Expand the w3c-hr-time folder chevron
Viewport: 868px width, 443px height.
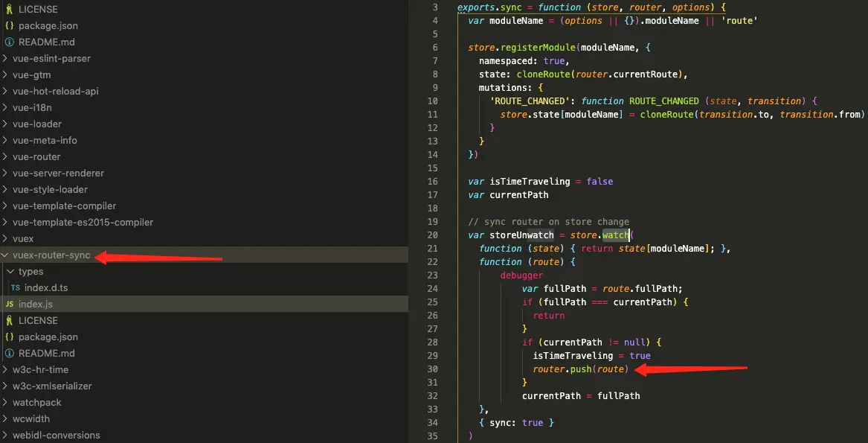(x=5, y=370)
